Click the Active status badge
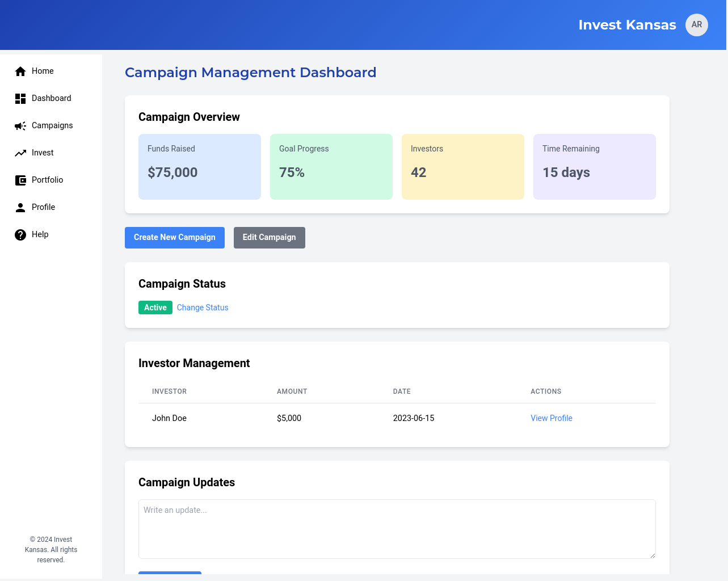The height and width of the screenshot is (581, 728). (x=155, y=308)
